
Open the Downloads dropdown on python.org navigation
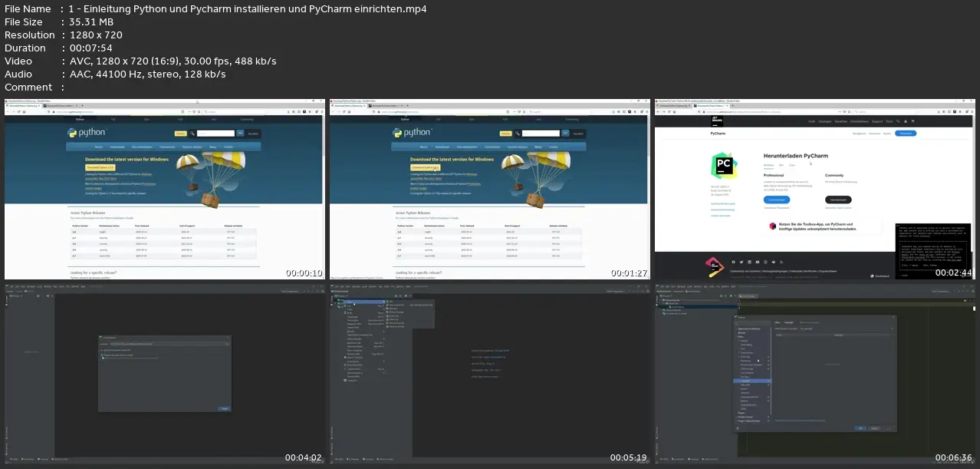pos(117,147)
